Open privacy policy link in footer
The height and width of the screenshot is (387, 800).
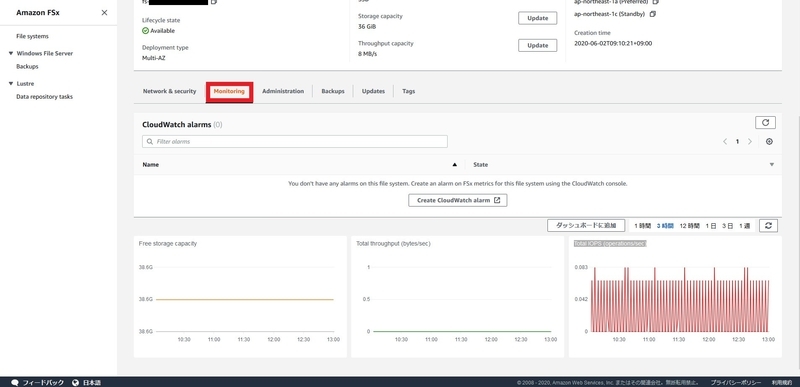[736, 382]
